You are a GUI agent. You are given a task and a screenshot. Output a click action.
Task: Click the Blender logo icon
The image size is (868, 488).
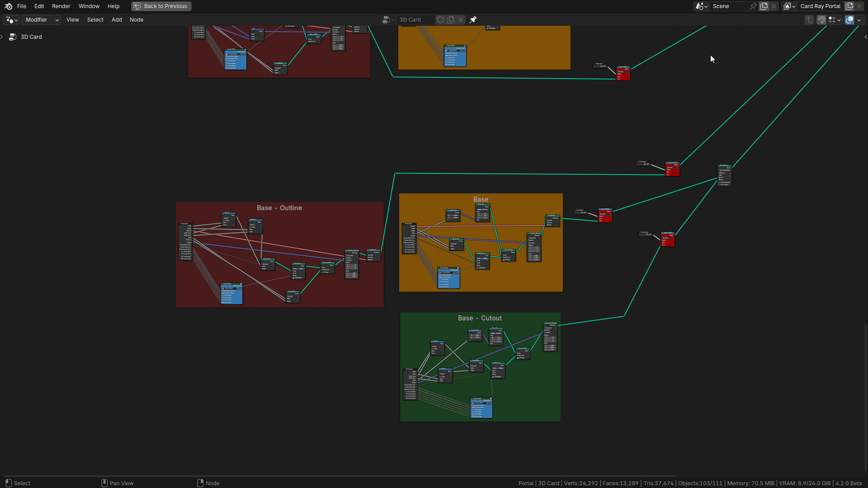[8, 6]
